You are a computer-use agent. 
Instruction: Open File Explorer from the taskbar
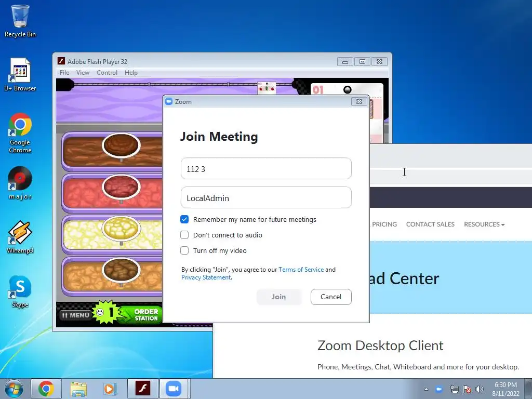point(78,389)
